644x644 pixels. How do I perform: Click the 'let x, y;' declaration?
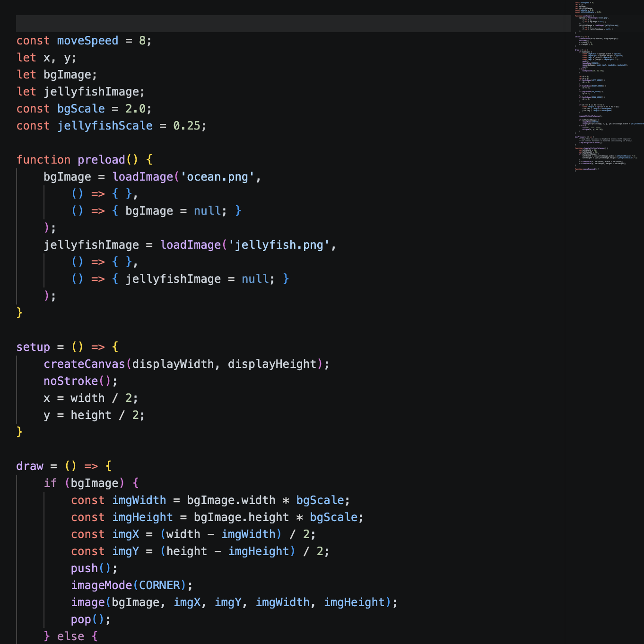coord(46,58)
